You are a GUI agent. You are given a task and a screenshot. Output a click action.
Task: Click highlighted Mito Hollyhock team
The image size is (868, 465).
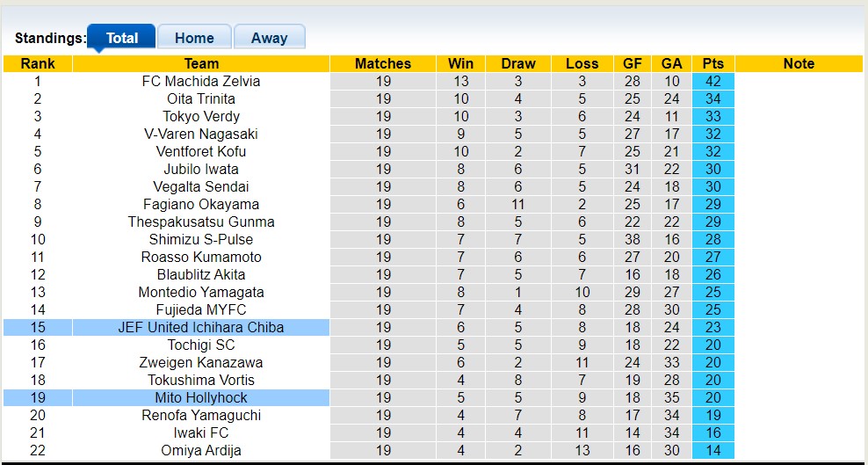201,397
